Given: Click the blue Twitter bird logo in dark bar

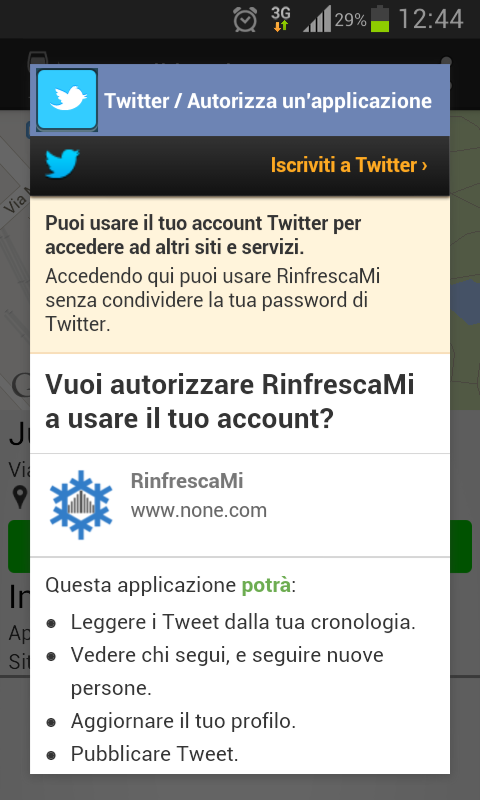Looking at the screenshot, I should click(x=62, y=164).
